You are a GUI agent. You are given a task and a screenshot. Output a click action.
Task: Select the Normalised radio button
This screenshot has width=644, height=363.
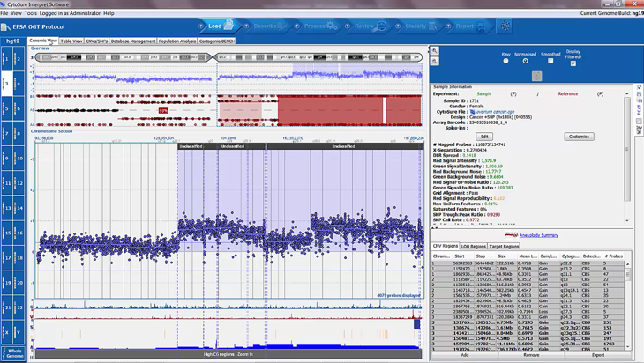525,61
